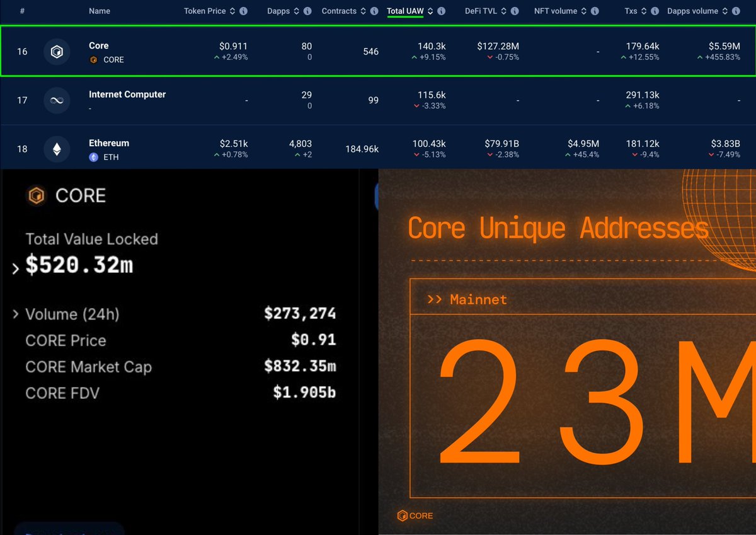Sort by Dapps volume arrows

726,11
